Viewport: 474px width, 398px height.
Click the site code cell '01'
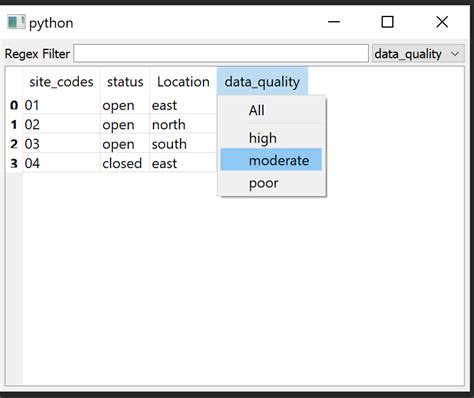pyautogui.click(x=61, y=105)
